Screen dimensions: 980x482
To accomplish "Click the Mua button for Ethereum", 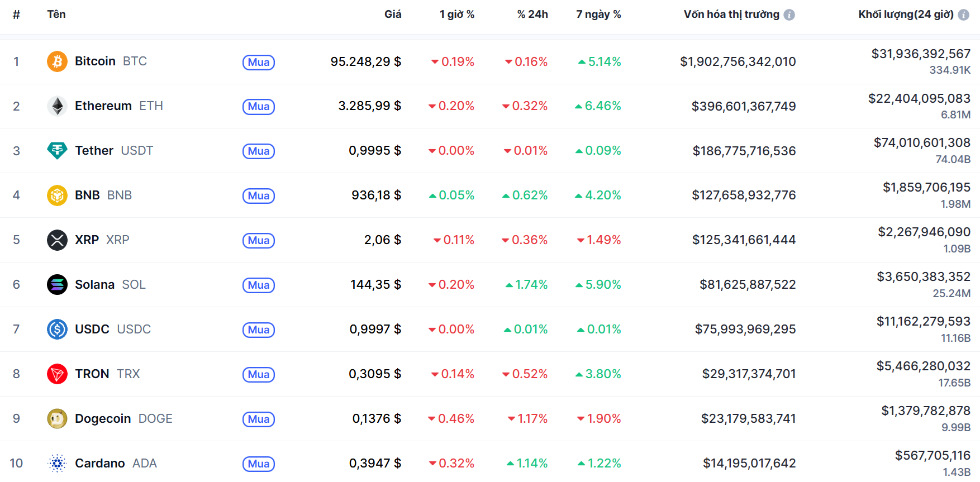I will coord(259,107).
